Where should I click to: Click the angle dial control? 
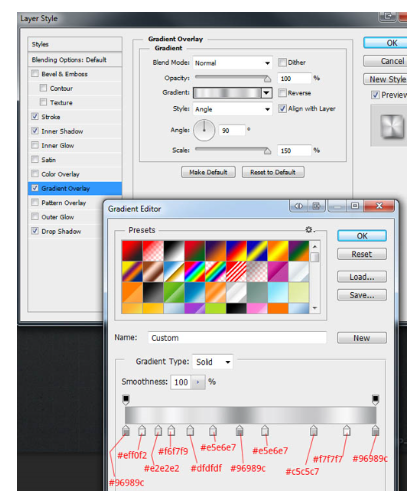pos(204,130)
